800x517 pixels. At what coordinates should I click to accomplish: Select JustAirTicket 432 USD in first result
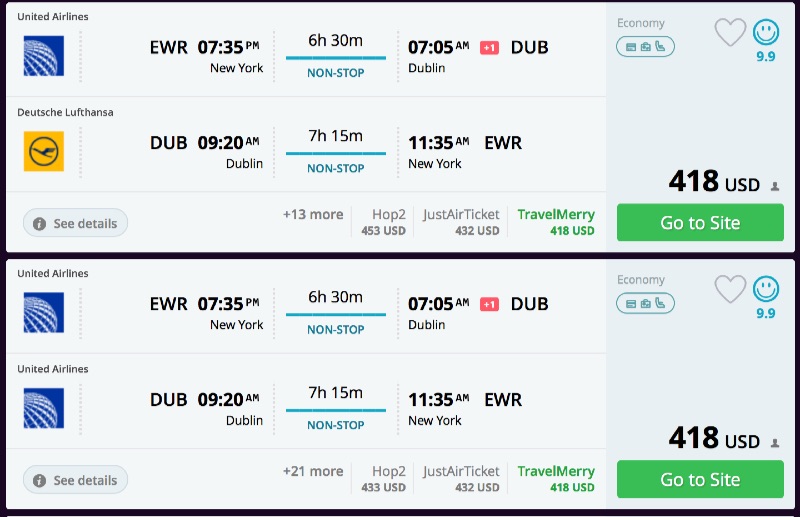[461, 222]
